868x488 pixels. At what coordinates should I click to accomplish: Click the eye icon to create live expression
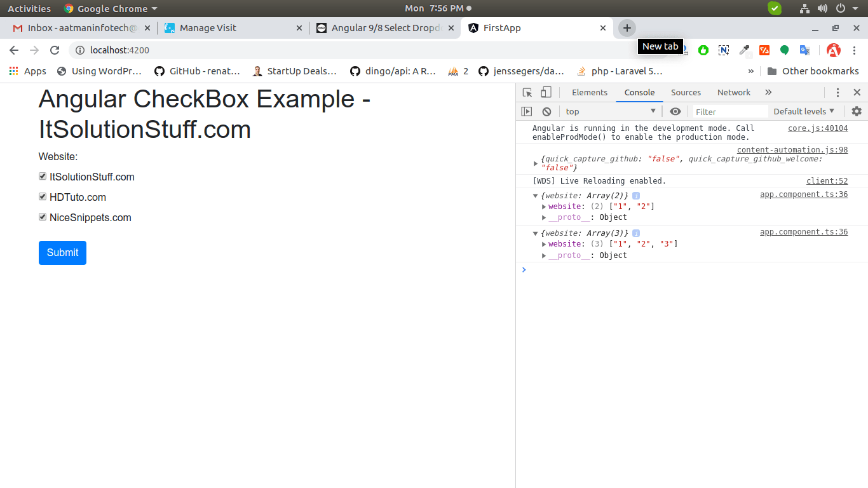tap(675, 111)
